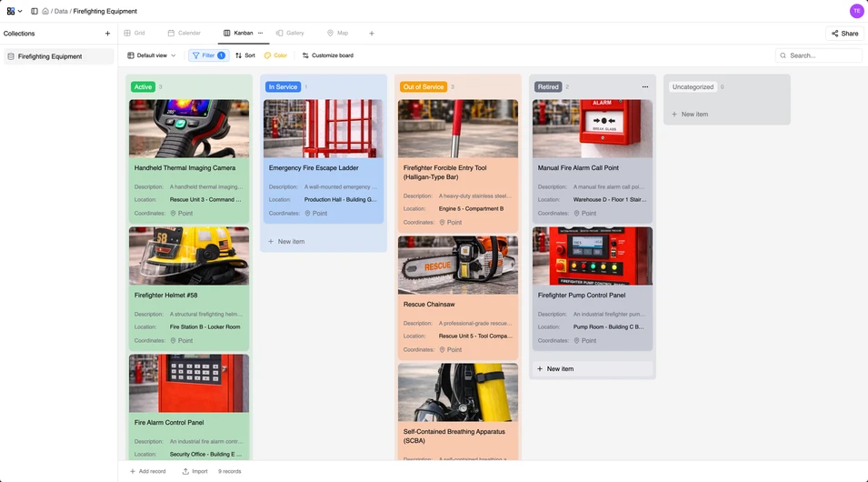Open the Retired column options menu
The image size is (868, 482).
(645, 87)
